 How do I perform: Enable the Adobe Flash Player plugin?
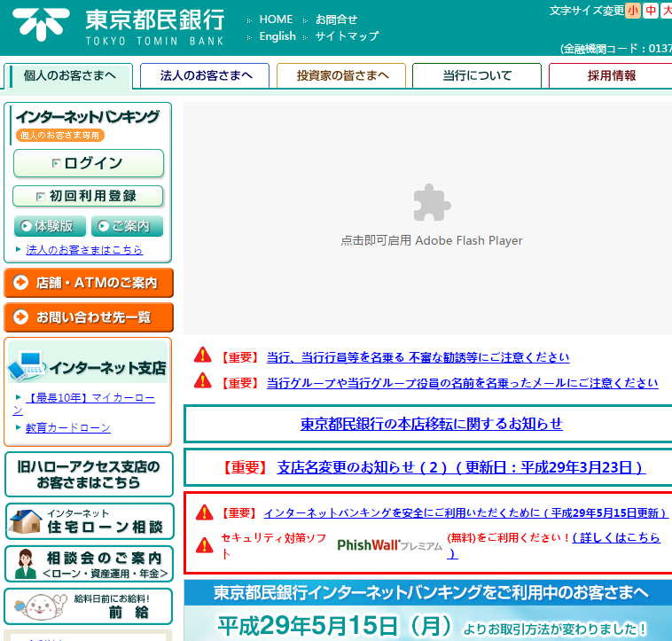[431, 218]
